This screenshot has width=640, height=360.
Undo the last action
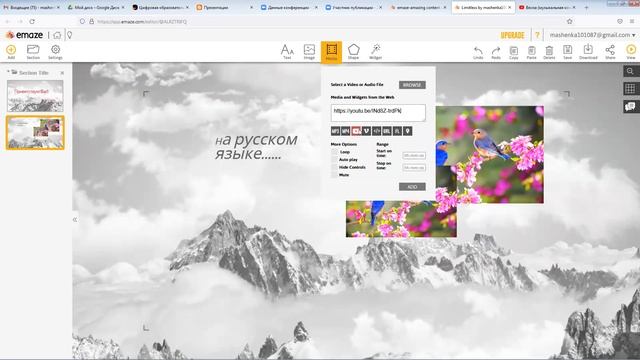(478, 52)
